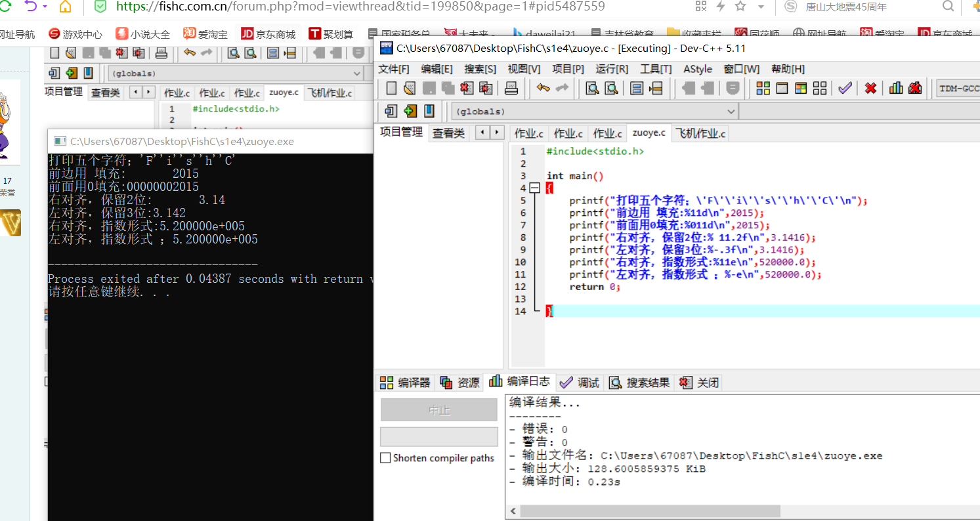Click 京东商城 bookmark in browser bar
Screen dimensions: 980x521
[x=268, y=34]
